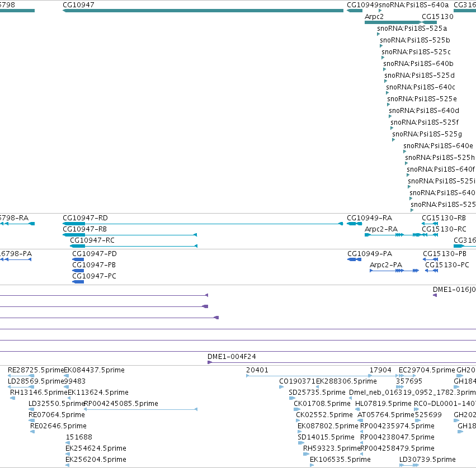
Task: Open snoRNA:Psi18S-640f feature
Action: point(441,169)
